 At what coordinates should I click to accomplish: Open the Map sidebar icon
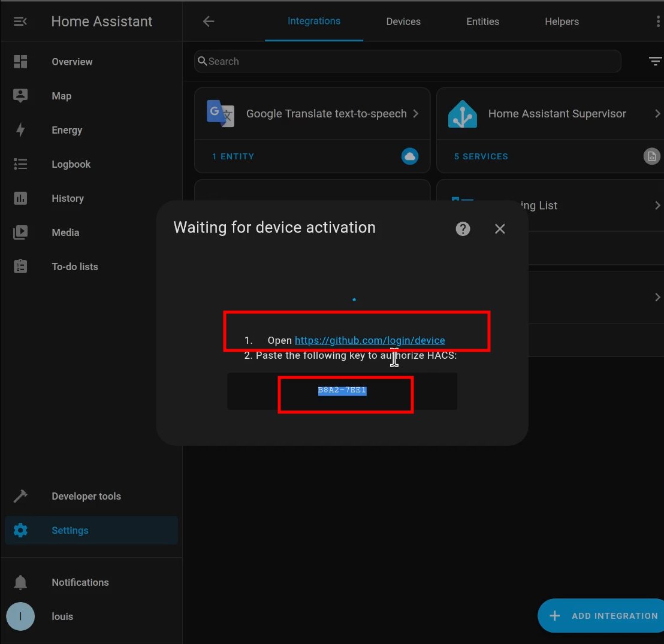point(20,96)
